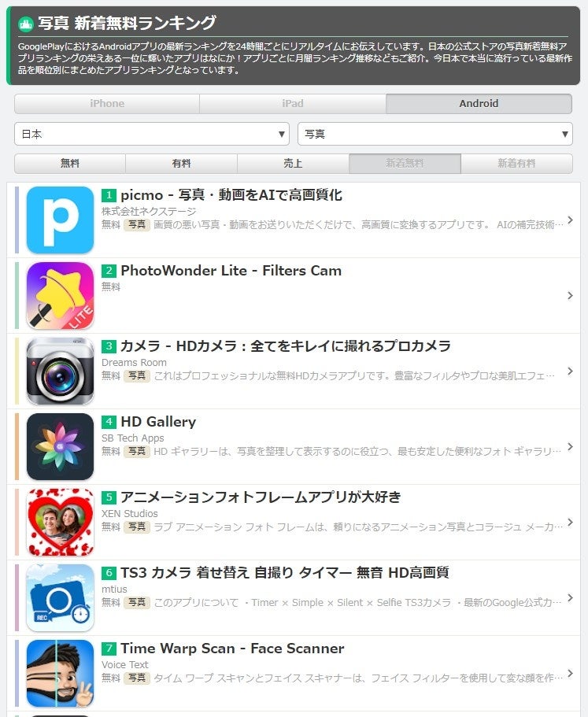588x717 pixels.
Task: Click the 写真 tag in Voice Text row
Action: (x=137, y=678)
